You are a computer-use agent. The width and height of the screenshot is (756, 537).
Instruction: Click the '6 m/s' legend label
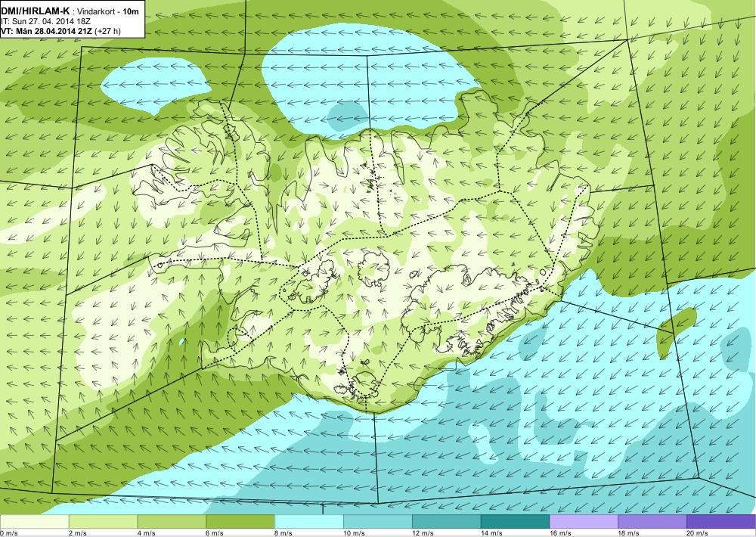click(x=215, y=533)
